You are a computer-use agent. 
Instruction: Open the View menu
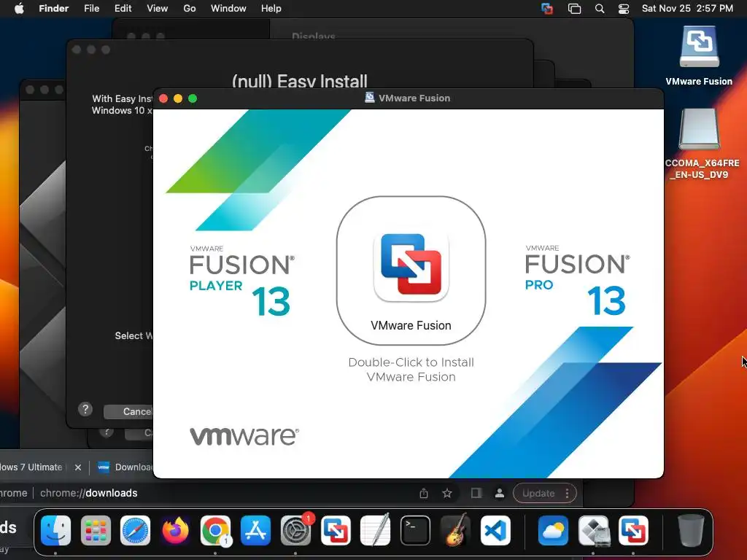coord(158,9)
